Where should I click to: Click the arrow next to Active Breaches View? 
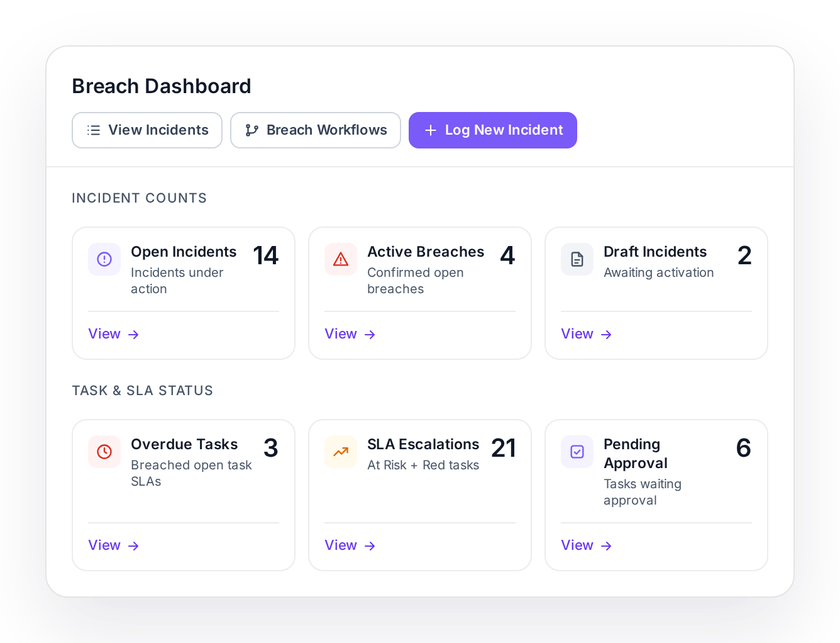point(370,335)
